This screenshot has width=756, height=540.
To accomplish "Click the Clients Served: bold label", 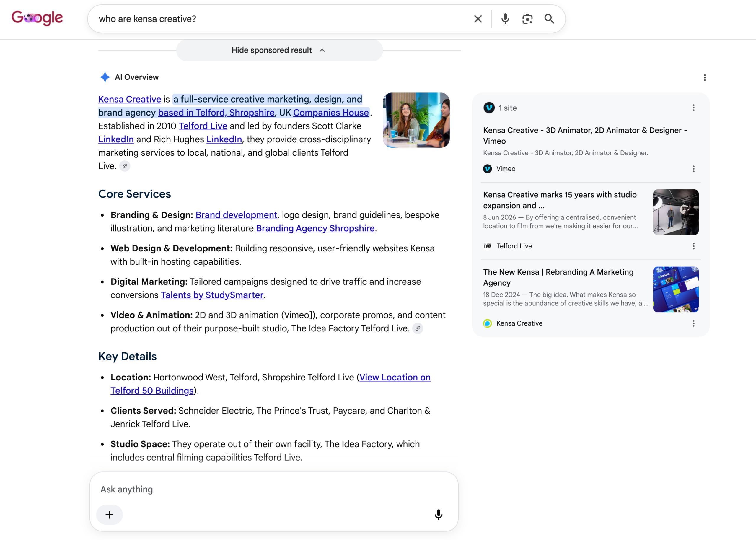I will click(x=143, y=411).
